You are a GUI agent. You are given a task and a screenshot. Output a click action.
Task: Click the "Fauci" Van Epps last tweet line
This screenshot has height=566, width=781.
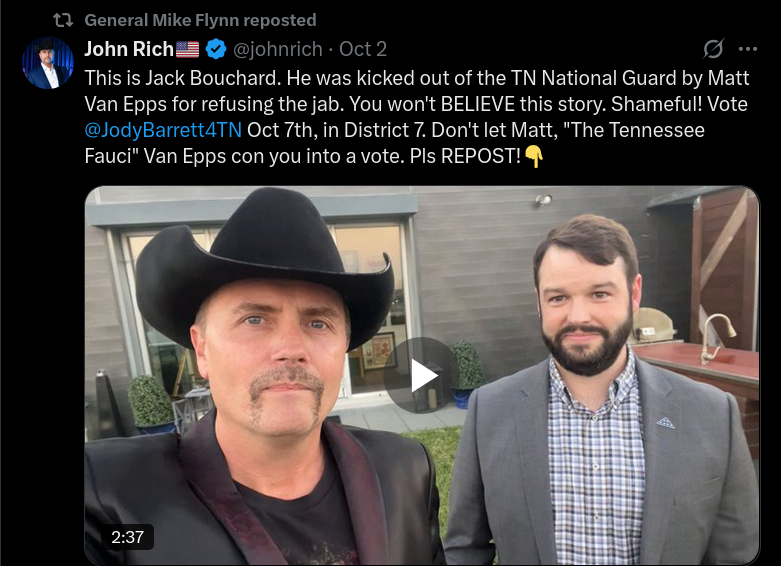pyautogui.click(x=200, y=157)
